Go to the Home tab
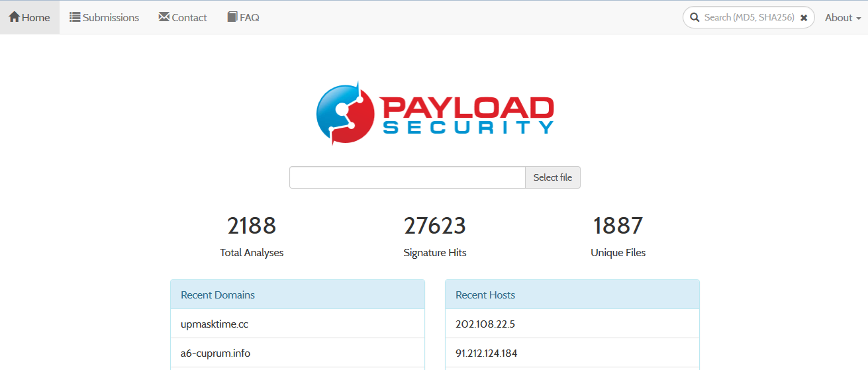 30,17
